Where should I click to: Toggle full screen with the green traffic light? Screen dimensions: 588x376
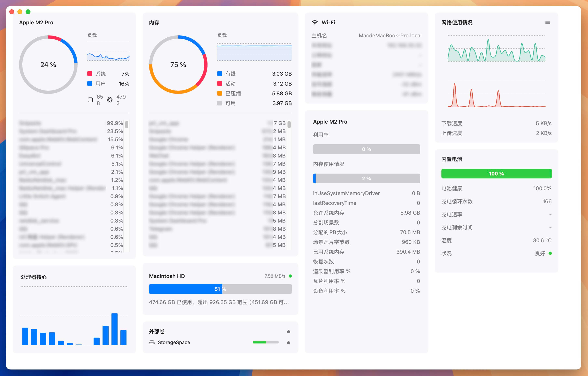28,12
